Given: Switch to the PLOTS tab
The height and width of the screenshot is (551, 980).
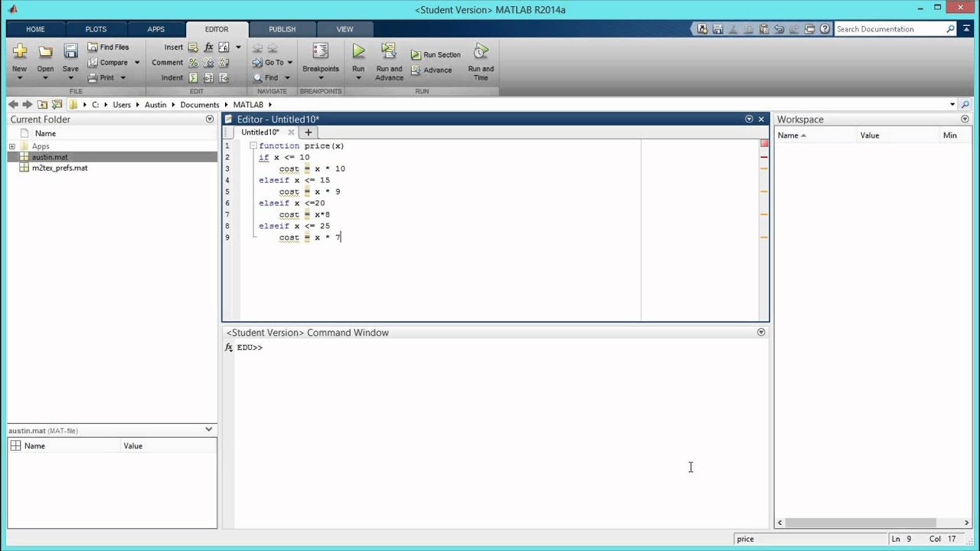Looking at the screenshot, I should click(96, 29).
